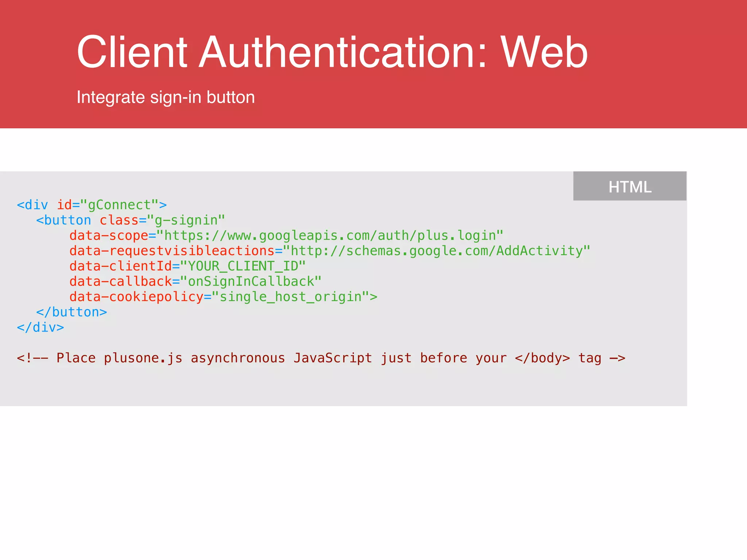The height and width of the screenshot is (560, 747).
Task: Click the plusone.js HTML comment line
Action: click(321, 358)
